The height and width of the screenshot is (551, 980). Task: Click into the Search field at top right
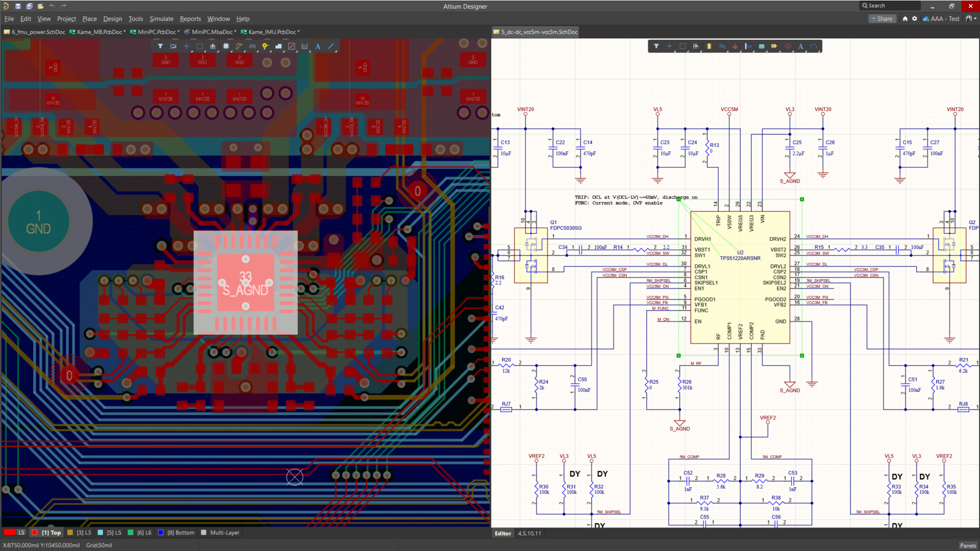pos(891,6)
